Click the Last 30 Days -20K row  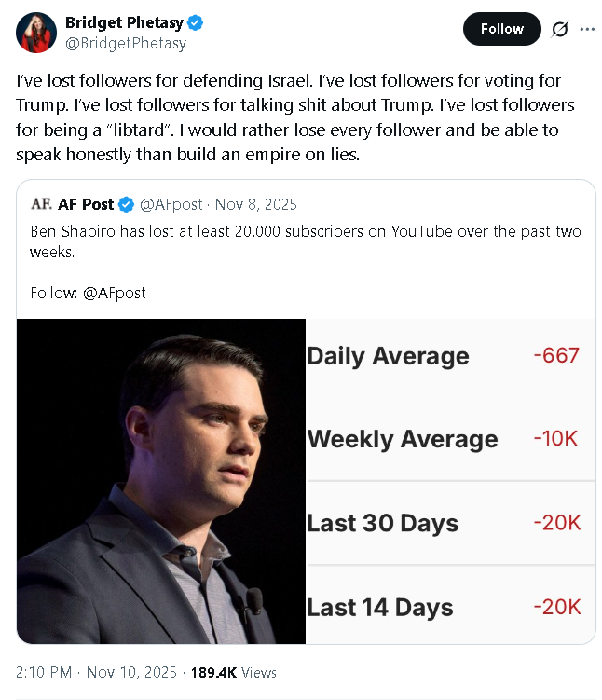point(451,523)
